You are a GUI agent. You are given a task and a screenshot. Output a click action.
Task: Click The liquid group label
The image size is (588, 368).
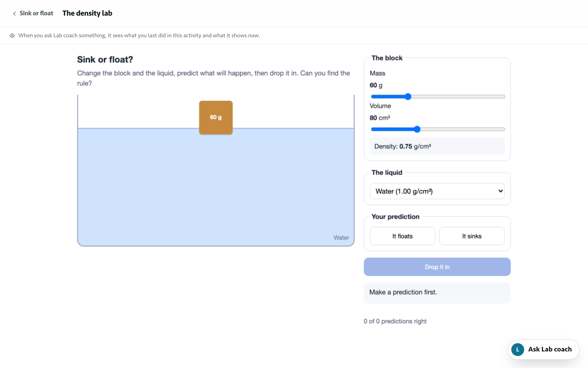coord(387,172)
